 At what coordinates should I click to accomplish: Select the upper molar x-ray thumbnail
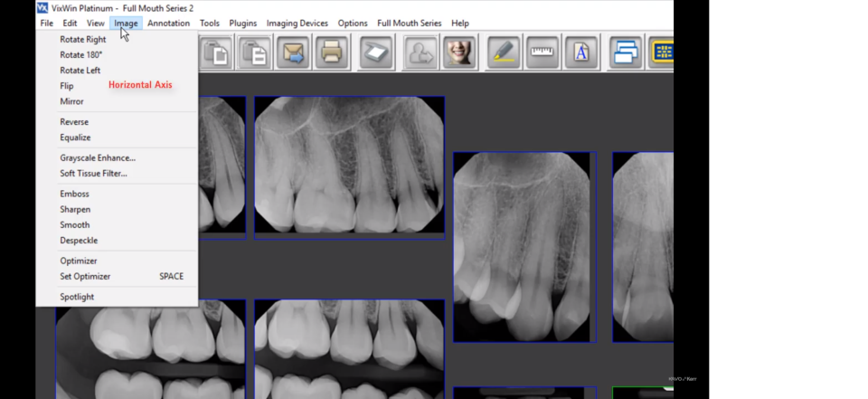349,167
